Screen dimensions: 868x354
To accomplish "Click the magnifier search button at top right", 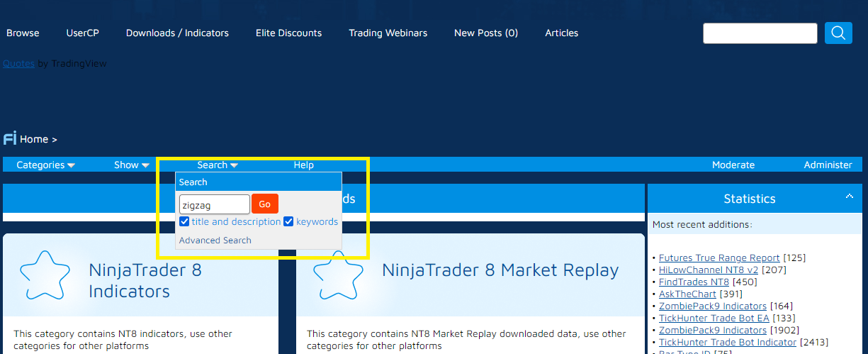I will [838, 33].
